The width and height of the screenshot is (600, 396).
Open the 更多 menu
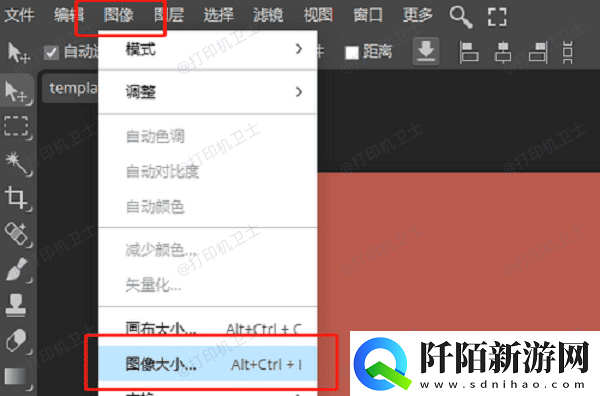(x=417, y=15)
